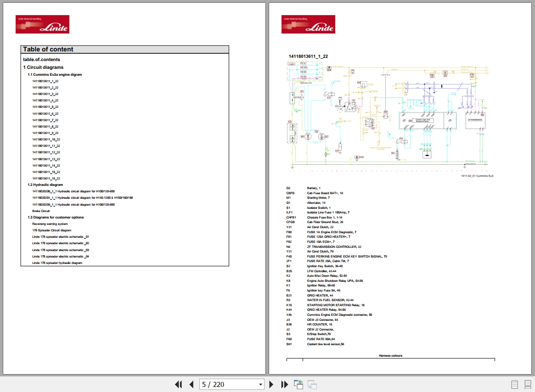Open 'Brake Circuit' contents entry
The height and width of the screenshot is (392, 535).
[x=41, y=211]
